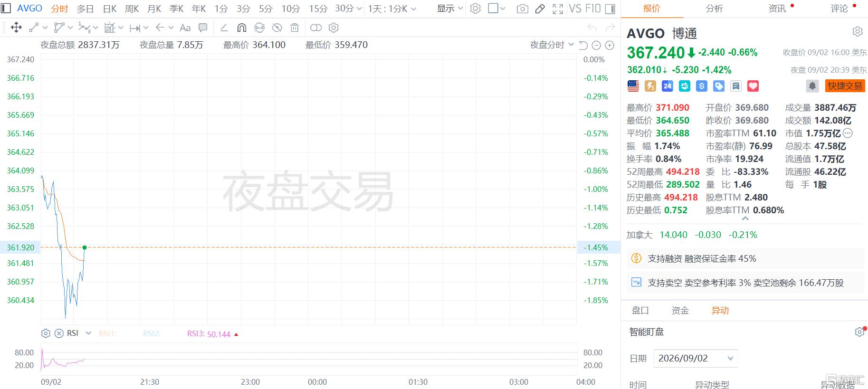Open drawing toolbar settings gear
The height and width of the screenshot is (389, 868).
[x=334, y=28]
